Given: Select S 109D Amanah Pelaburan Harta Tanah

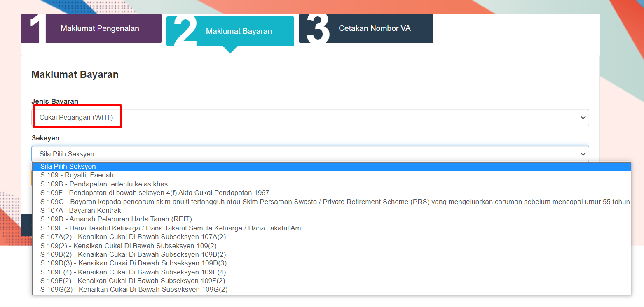Looking at the screenshot, I should [116, 219].
